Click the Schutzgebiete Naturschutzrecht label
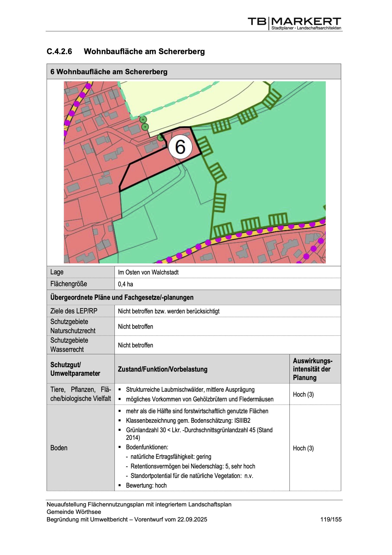 coord(73,326)
